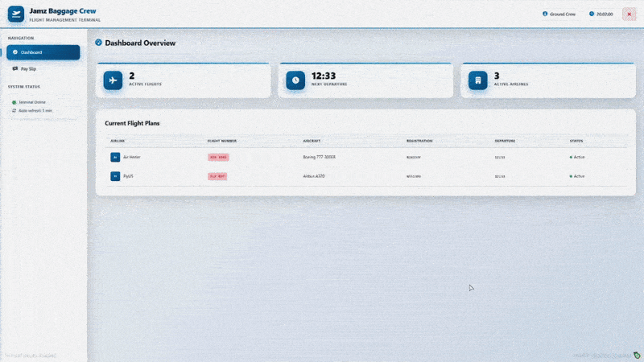Select the FlyUS flight number tag
Viewport: 644px width, 362px height.
(x=217, y=175)
